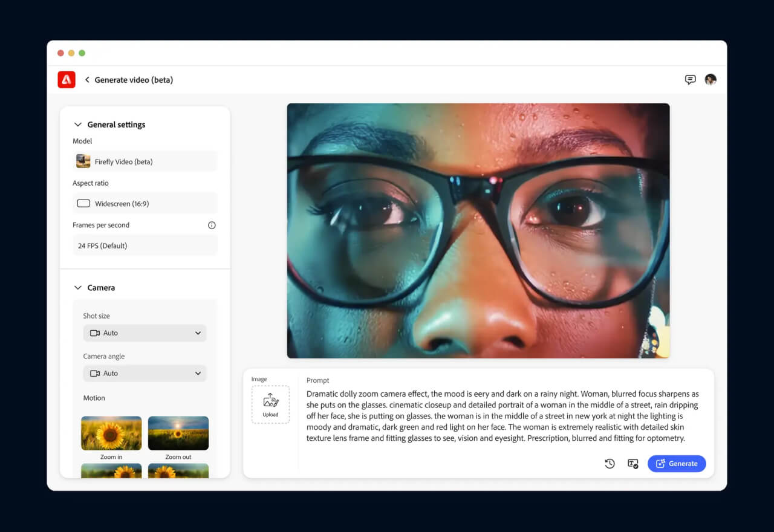
Task: Select the Zoom out motion thumbnail
Action: 178,433
